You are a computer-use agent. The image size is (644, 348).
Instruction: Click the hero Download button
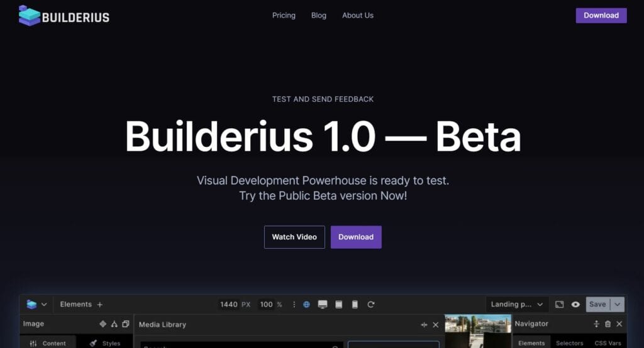[356, 237]
